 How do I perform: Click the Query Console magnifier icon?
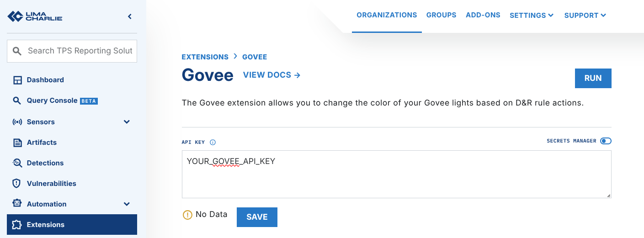(17, 101)
